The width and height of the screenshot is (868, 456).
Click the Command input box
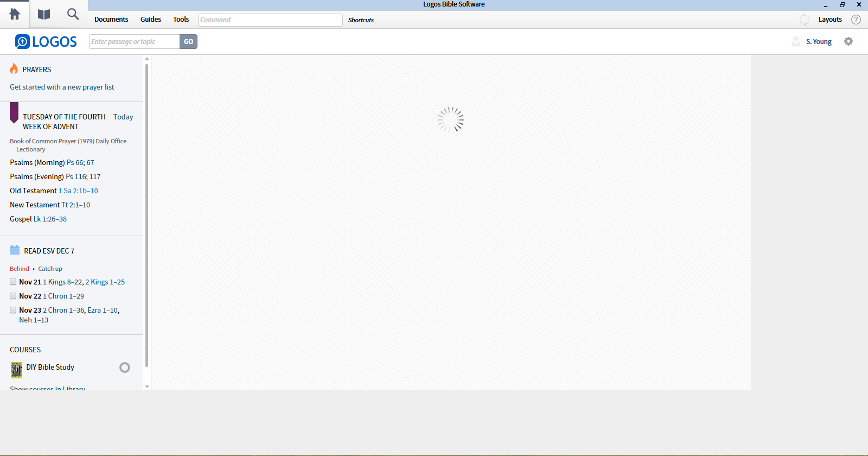(x=270, y=20)
